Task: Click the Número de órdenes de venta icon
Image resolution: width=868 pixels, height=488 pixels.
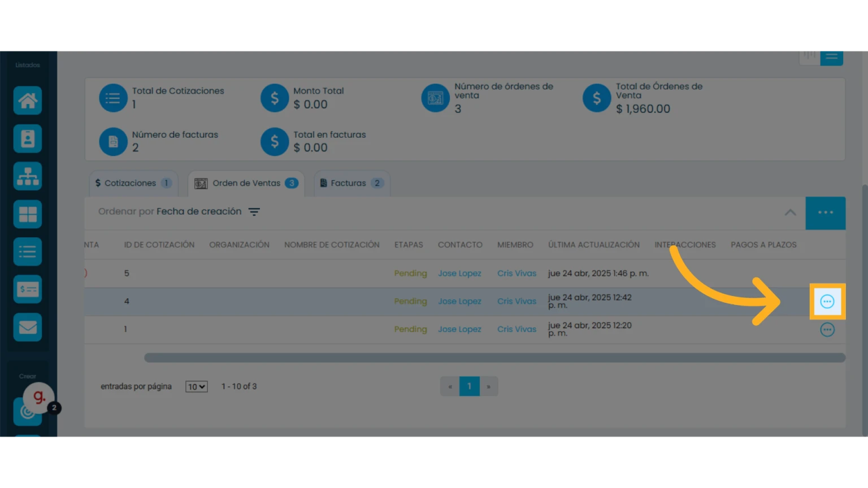Action: [x=436, y=98]
